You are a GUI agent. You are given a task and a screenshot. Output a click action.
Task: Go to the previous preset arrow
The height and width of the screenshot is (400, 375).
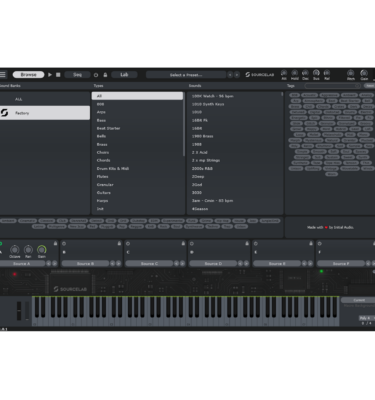pos(230,75)
